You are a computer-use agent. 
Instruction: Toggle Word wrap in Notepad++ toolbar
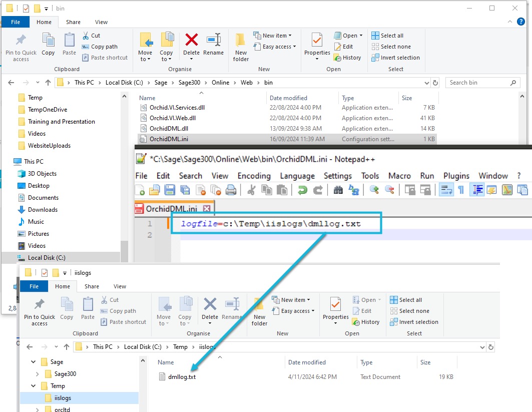(x=446, y=190)
